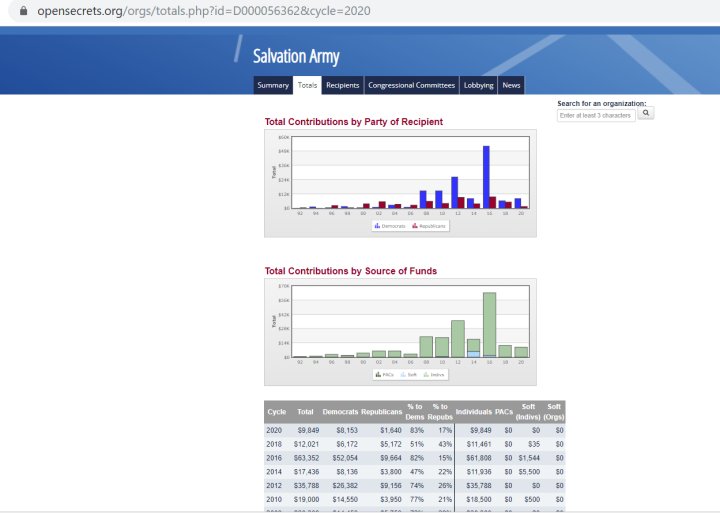This screenshot has height=514, width=720.
Task: Click the Search for an organization label
Action: tap(602, 103)
